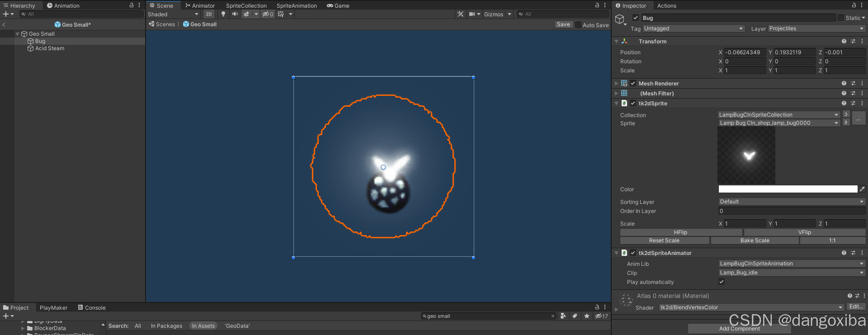Disable the tk2dSprite component checkbox

coord(633,103)
